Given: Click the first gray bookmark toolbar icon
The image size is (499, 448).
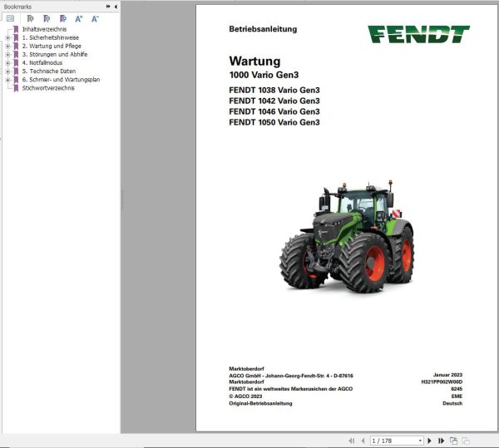Looking at the screenshot, I should tap(30, 19).
